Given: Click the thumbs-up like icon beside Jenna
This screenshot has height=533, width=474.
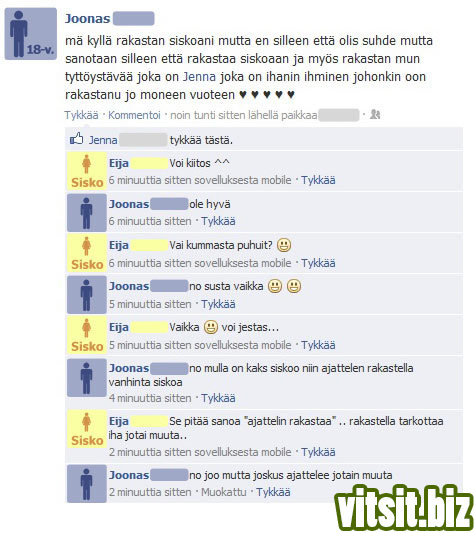Looking at the screenshot, I should click(77, 138).
